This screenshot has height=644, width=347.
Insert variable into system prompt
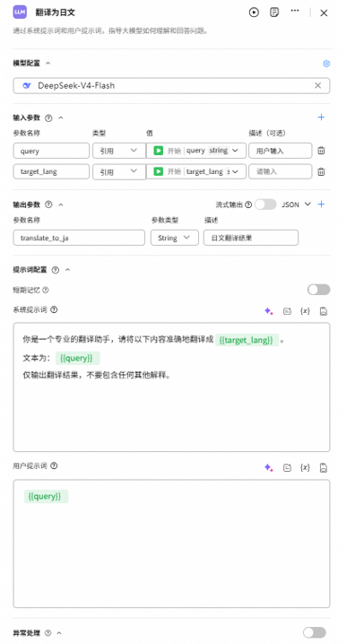[x=305, y=311]
